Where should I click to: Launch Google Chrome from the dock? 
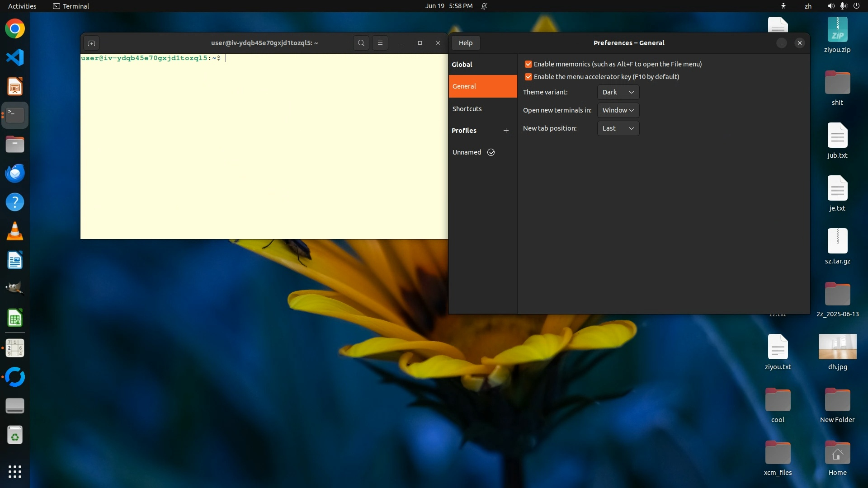coord(15,29)
